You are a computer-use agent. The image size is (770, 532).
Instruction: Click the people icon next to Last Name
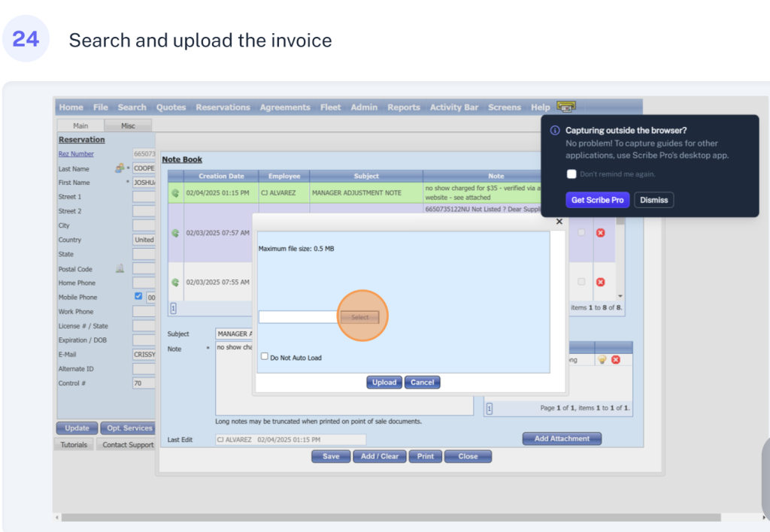(x=120, y=168)
